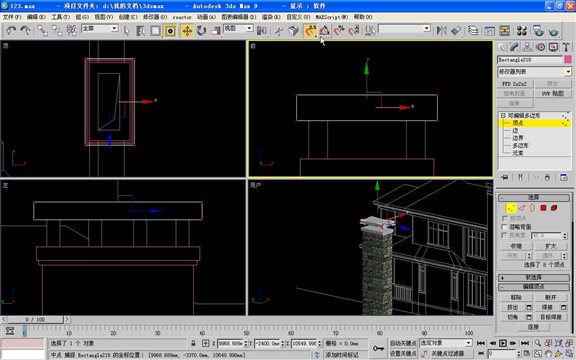The width and height of the screenshot is (576, 360).
Task: Choose Rectangular Selection Region tool
Action: point(155,31)
